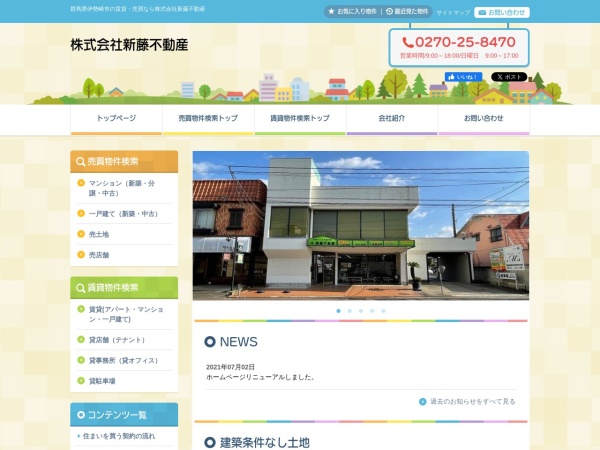The height and width of the screenshot is (450, 600).
Task: Click the green arrow bullet beside 貸駐車場
Action: pos(81,381)
